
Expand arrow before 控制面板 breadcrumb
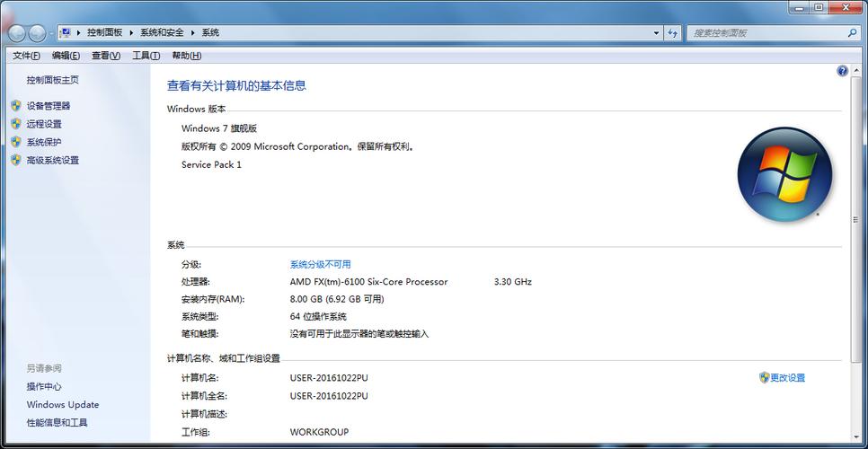click(x=78, y=32)
